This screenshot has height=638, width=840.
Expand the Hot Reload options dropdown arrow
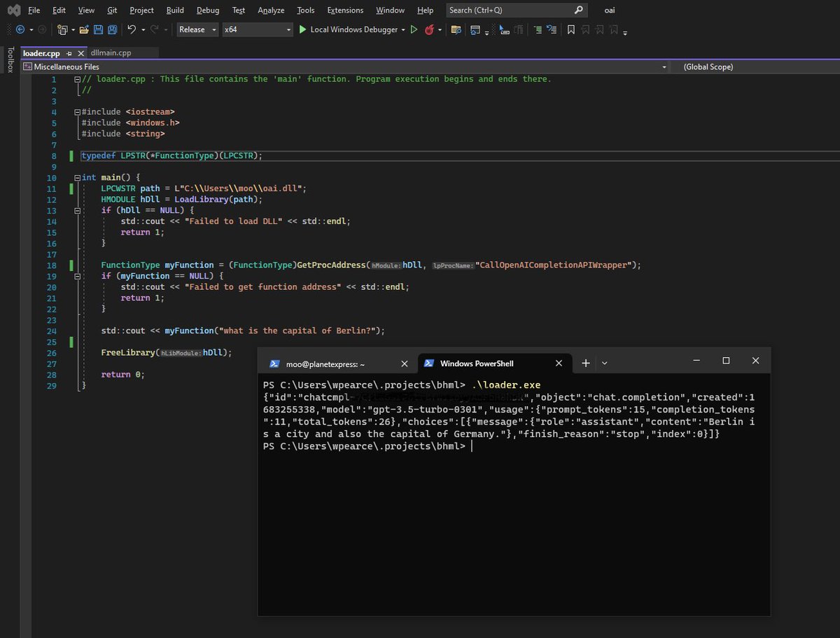click(x=440, y=29)
